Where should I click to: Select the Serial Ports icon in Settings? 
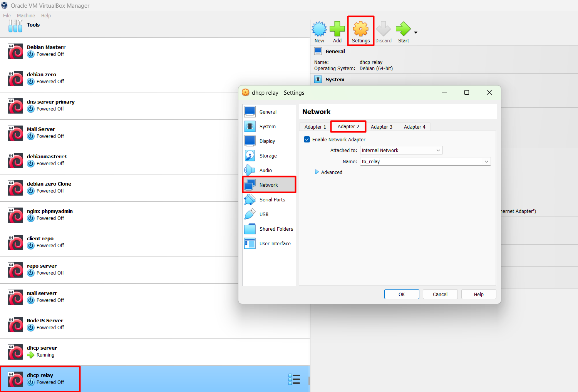tap(250, 199)
